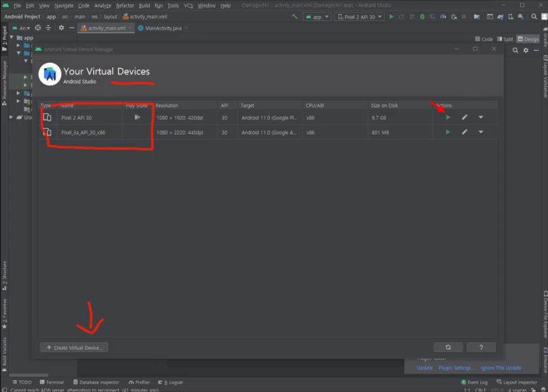Open the Android project view dropdown

[22, 28]
